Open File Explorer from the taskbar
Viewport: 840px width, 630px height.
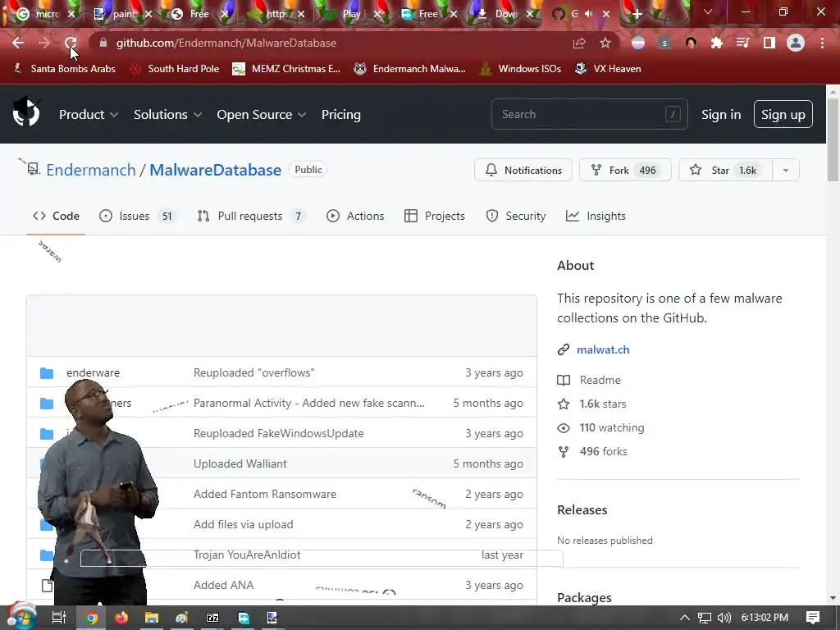coord(152,618)
